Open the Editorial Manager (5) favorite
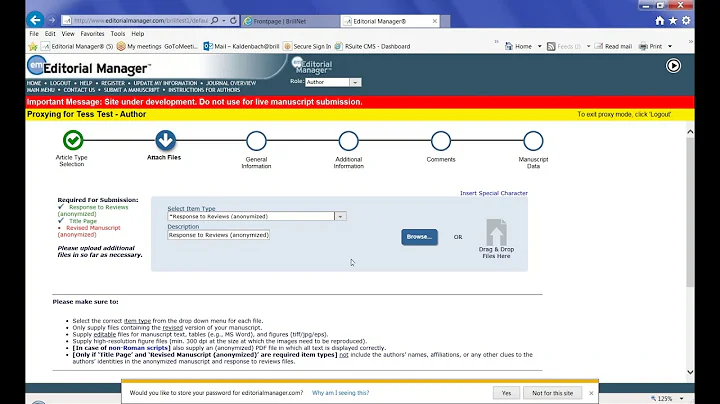Viewport: 720px width, 404px height. tap(77, 46)
